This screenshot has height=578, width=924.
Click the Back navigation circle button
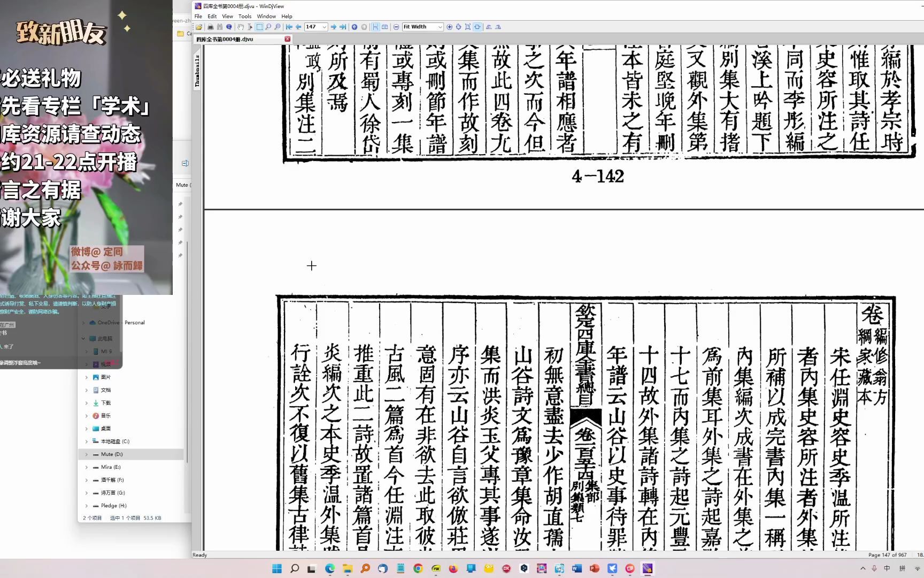click(355, 27)
